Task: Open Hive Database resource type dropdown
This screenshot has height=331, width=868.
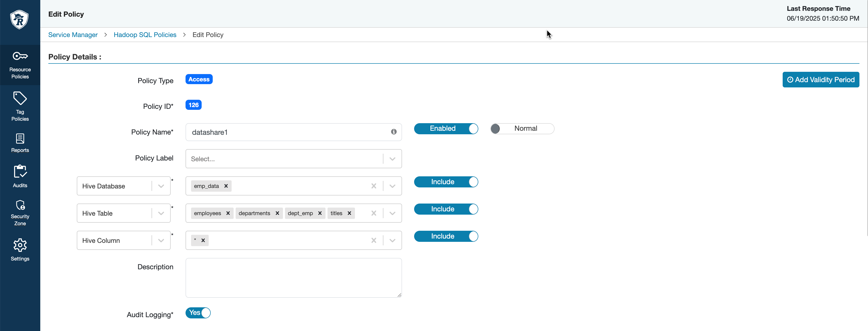Action: point(124,186)
